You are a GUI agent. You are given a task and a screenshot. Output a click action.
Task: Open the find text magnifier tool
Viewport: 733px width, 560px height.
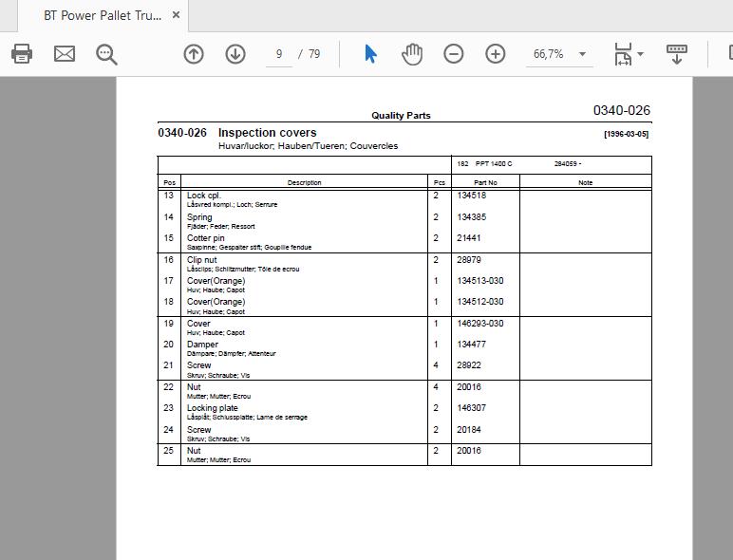point(106,54)
